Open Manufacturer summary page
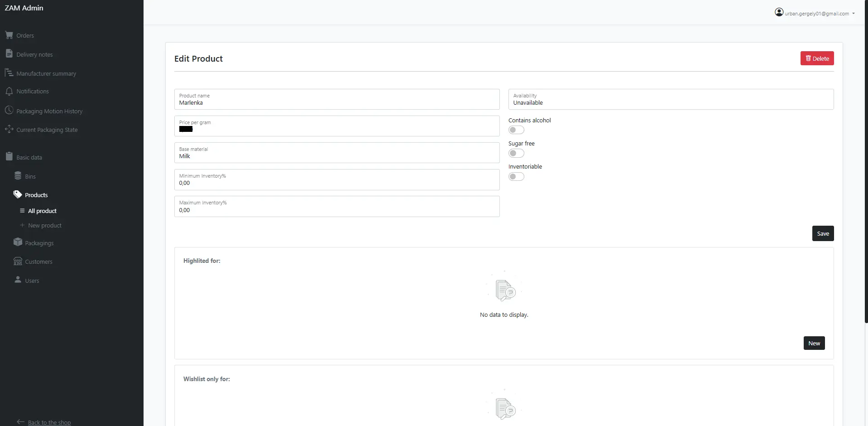The image size is (868, 426). 46,73
